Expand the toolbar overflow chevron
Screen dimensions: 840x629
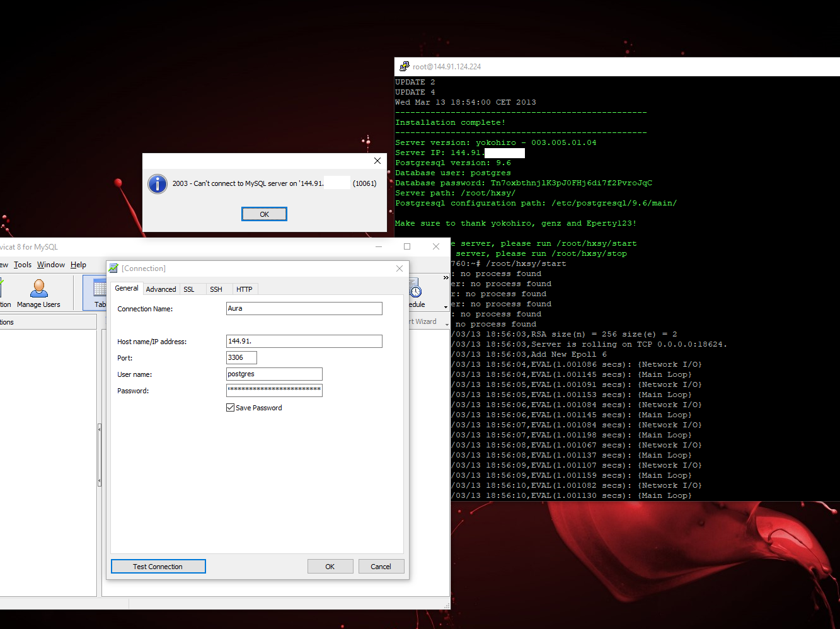pyautogui.click(x=446, y=277)
